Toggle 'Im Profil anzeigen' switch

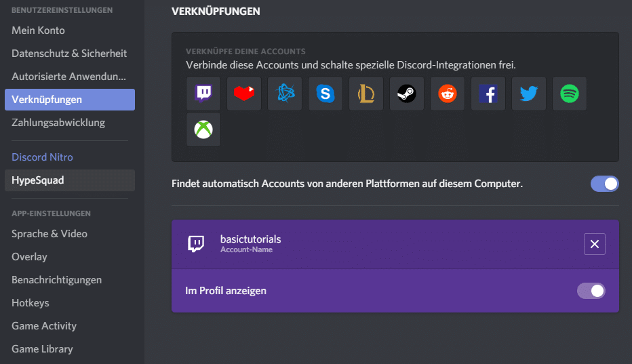pyautogui.click(x=591, y=291)
